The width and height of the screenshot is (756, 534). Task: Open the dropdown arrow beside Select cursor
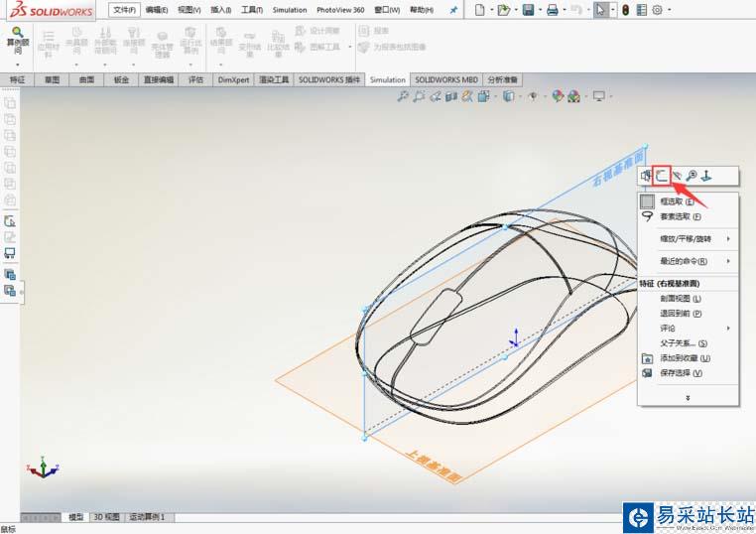point(612,10)
